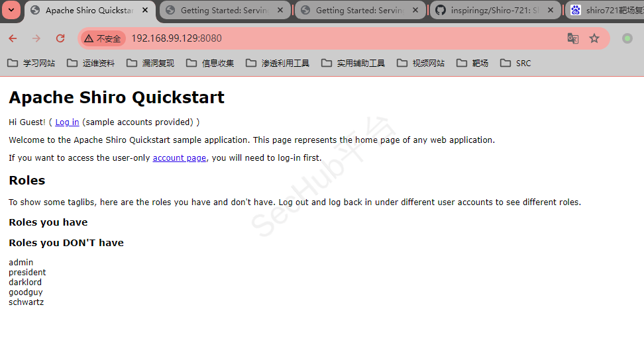The image size is (644, 350).
Task: Reload the current page
Action: pyautogui.click(x=60, y=38)
